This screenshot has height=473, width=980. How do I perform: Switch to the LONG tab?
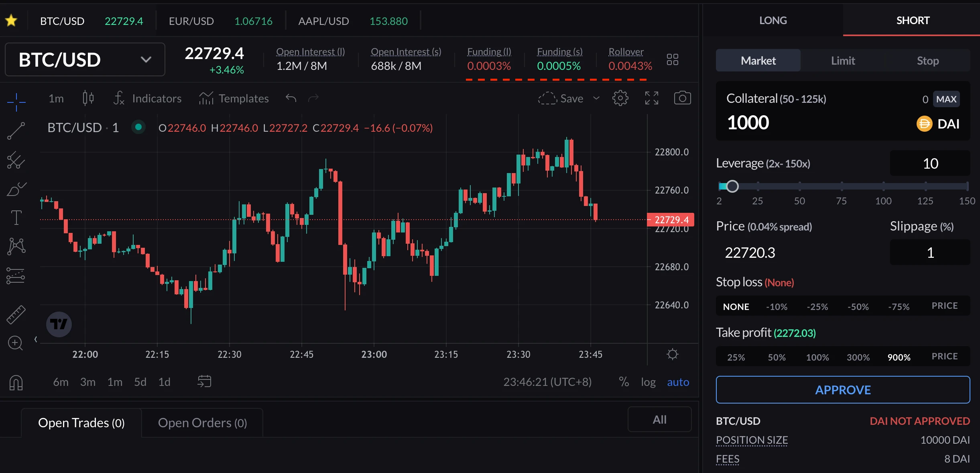tap(772, 20)
